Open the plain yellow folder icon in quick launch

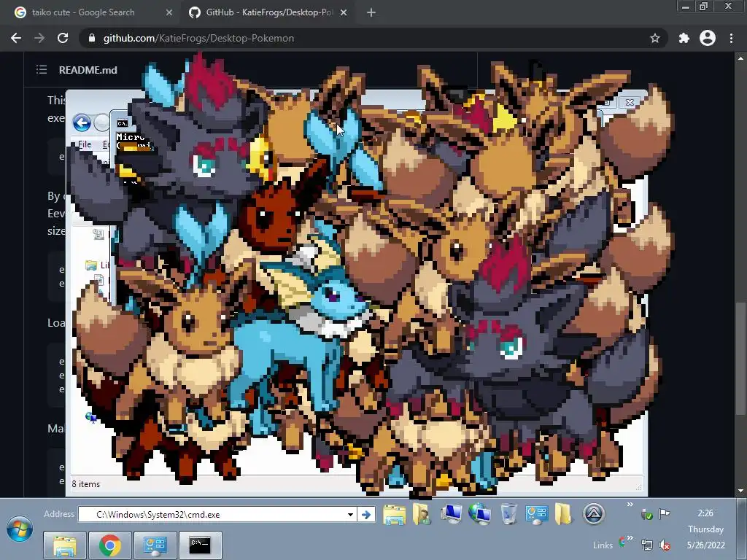point(562,514)
